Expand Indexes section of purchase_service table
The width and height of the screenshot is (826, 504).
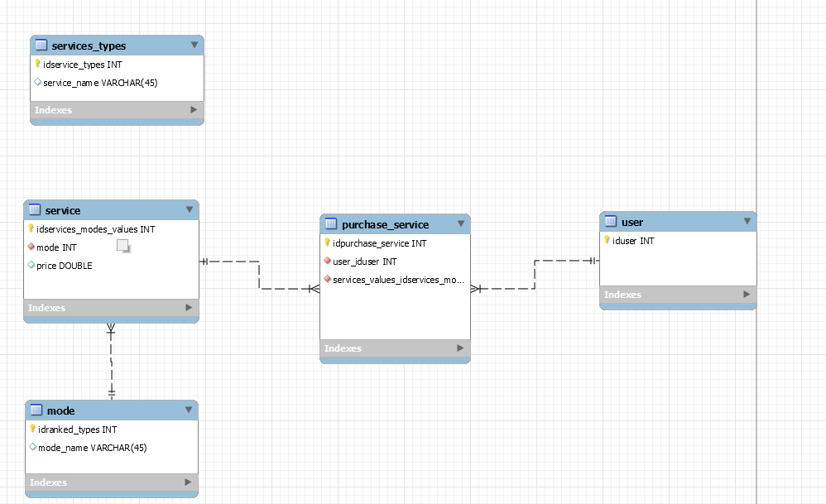pos(460,348)
